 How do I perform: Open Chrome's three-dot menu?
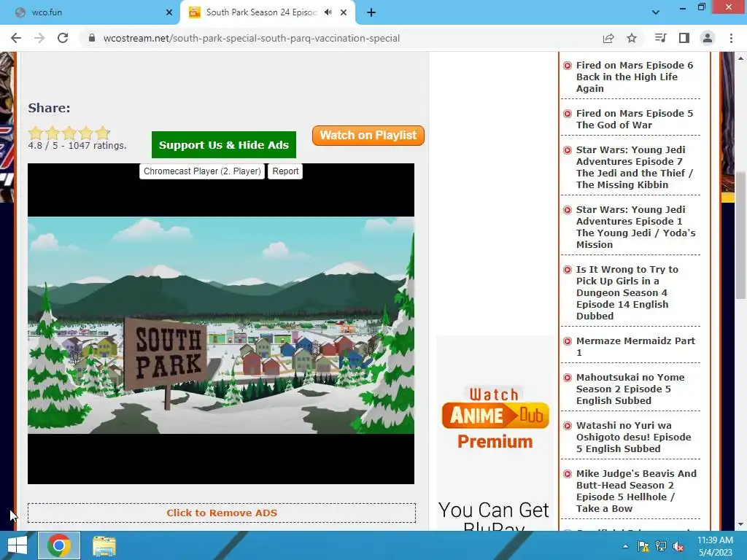[x=731, y=38]
